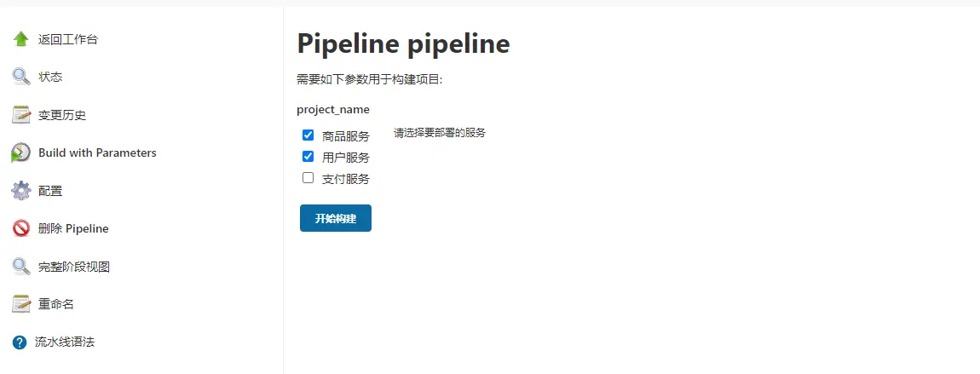The height and width of the screenshot is (374, 980).
Task: Click the notepad icon beside 变更历史
Action: point(20,115)
